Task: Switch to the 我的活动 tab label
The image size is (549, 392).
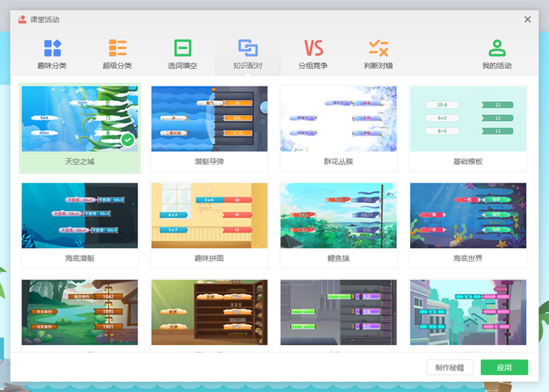Action: 498,66
